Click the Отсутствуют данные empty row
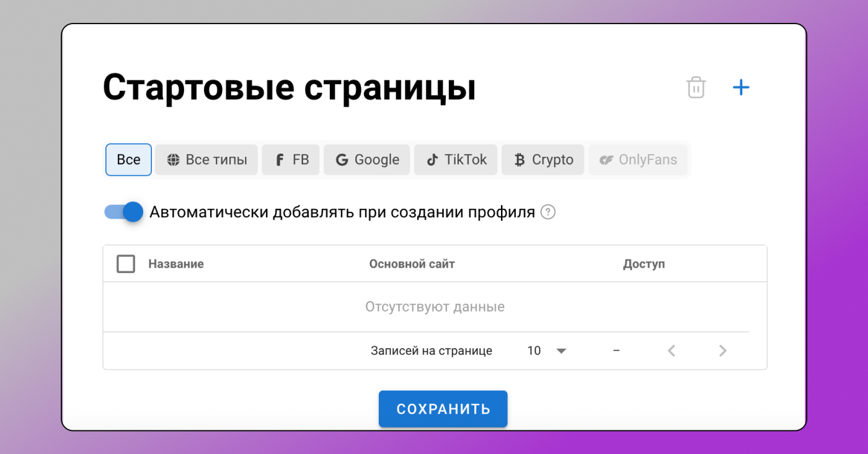 click(x=435, y=306)
